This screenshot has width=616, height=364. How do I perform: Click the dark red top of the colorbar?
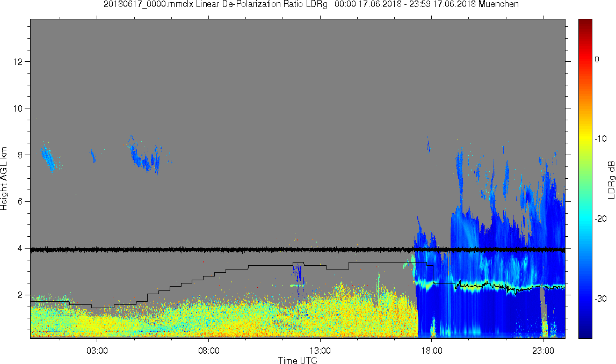tap(585, 23)
